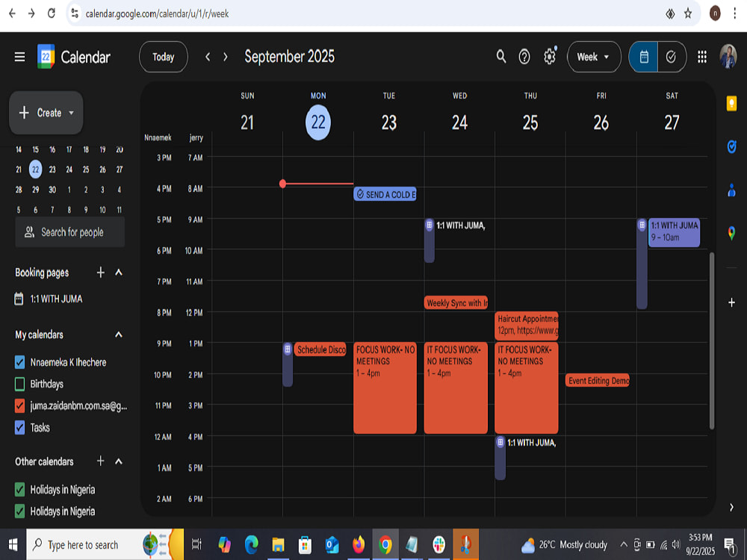Select 30 in the mini calendar
This screenshot has height=560, width=747.
pyautogui.click(x=52, y=190)
